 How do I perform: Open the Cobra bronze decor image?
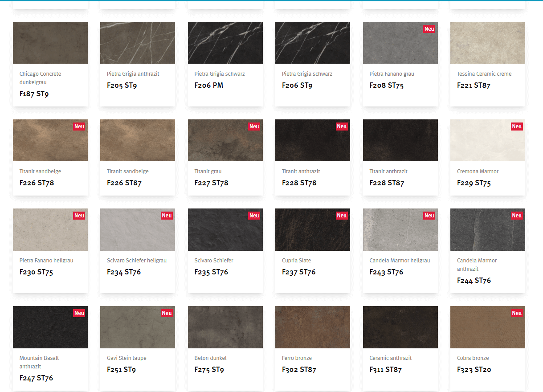point(488,327)
